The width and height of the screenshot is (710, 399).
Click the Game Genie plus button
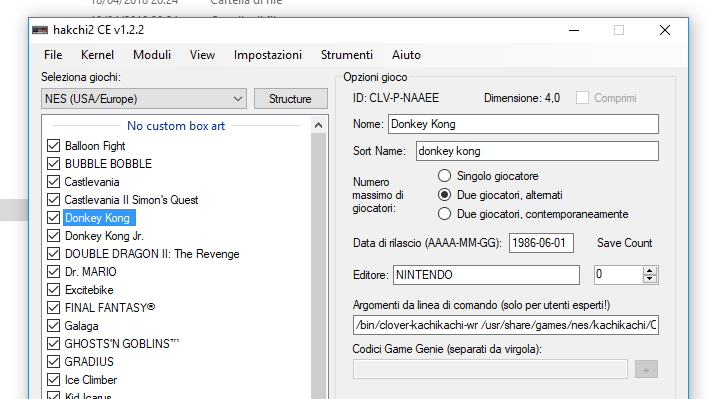click(x=646, y=370)
